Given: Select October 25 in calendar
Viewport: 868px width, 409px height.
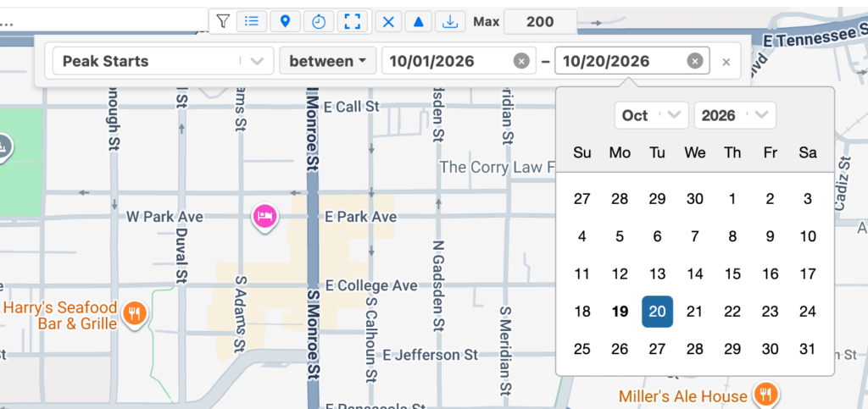Looking at the screenshot, I should point(581,350).
